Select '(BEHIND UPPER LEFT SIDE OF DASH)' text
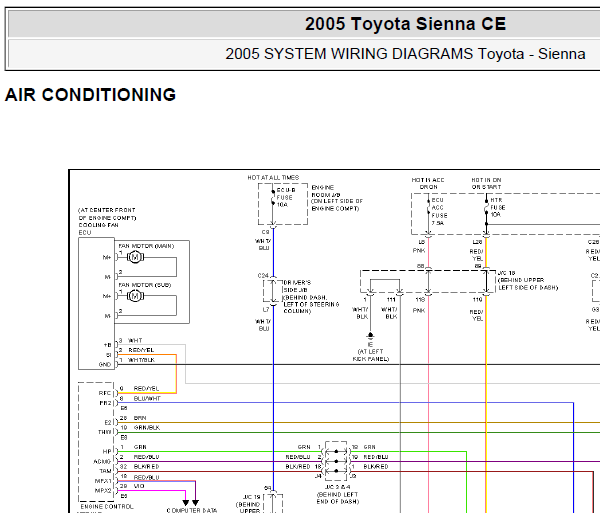Image resolution: width=600 pixels, height=513 pixels. tap(528, 283)
